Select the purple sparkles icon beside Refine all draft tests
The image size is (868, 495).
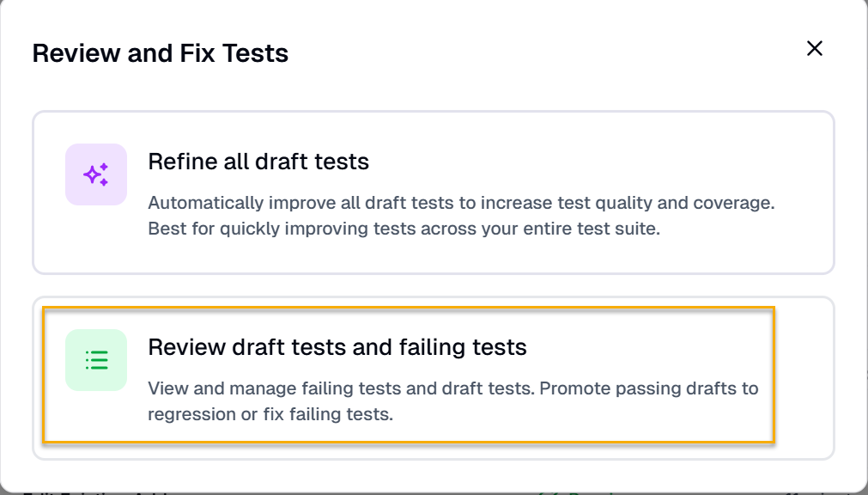(95, 174)
